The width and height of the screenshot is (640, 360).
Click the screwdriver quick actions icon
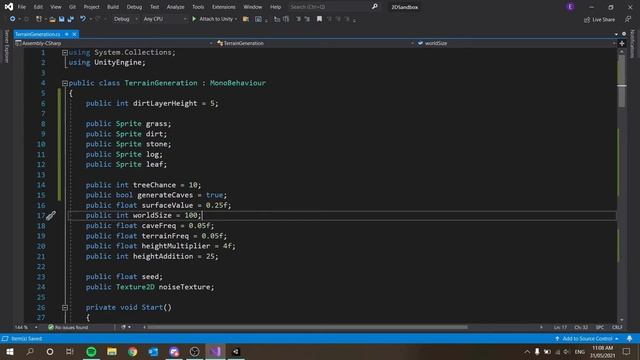click(x=51, y=216)
